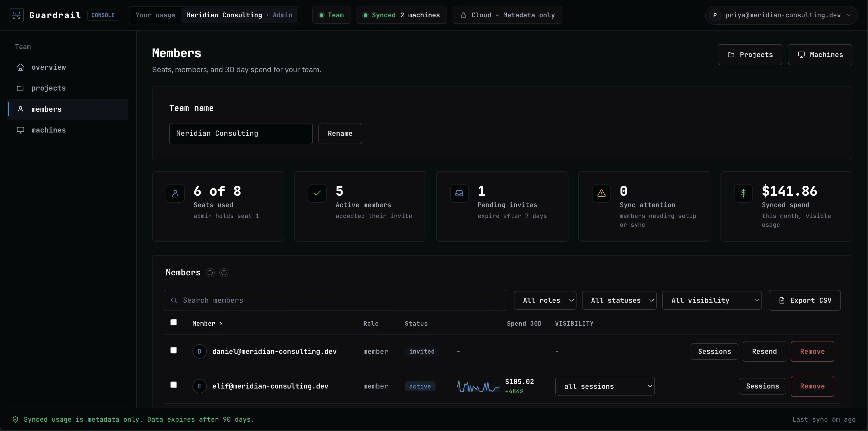Click the Active members checkmark icon
The image size is (868, 431).
pyautogui.click(x=317, y=193)
